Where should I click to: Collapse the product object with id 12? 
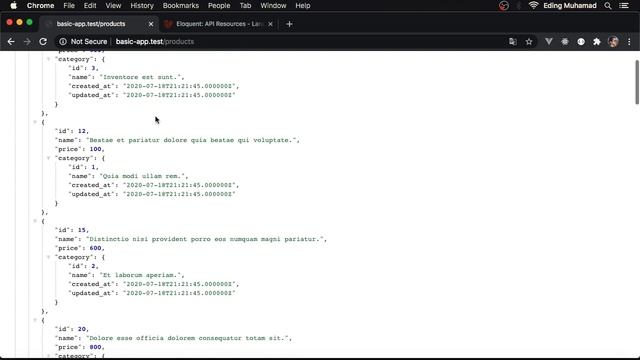pyautogui.click(x=35, y=122)
